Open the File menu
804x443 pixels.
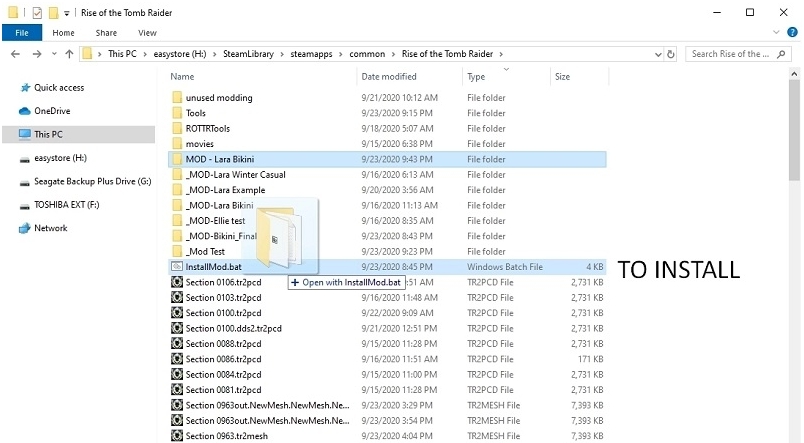click(22, 33)
